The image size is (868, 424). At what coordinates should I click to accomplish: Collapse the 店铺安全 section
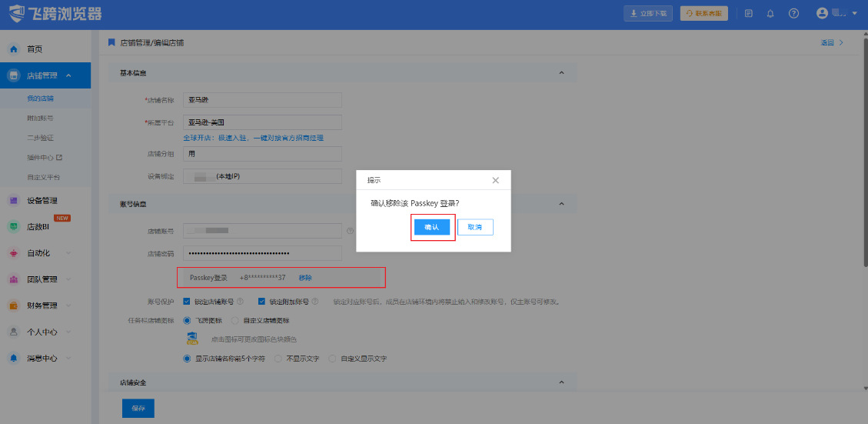[x=561, y=382]
